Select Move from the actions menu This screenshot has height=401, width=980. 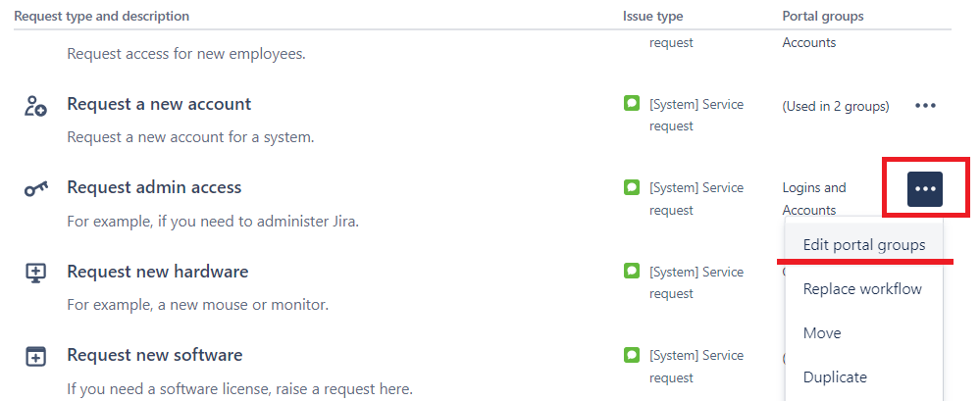(x=822, y=333)
